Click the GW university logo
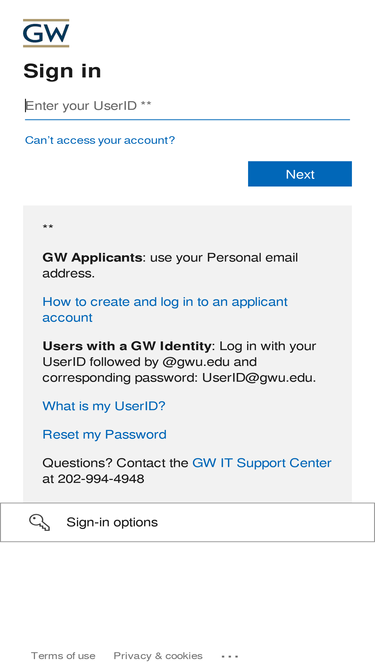This screenshot has height=667, width=375. point(46,33)
